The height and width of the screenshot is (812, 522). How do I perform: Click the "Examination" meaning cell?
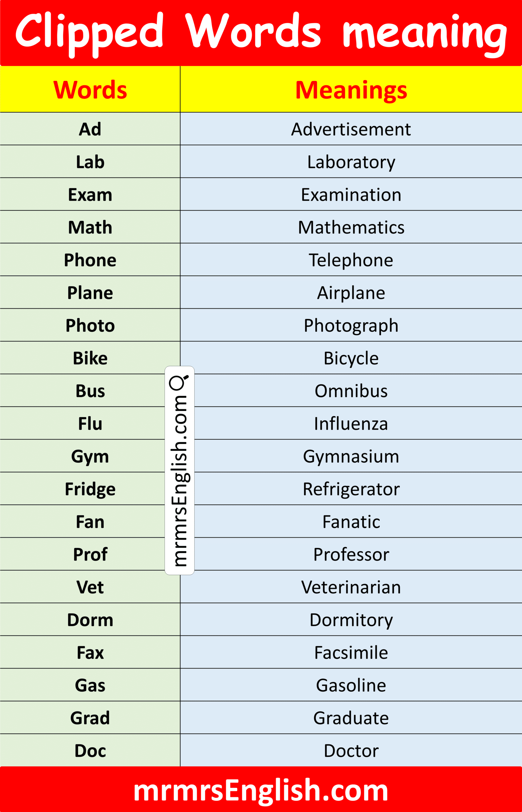pyautogui.click(x=351, y=195)
